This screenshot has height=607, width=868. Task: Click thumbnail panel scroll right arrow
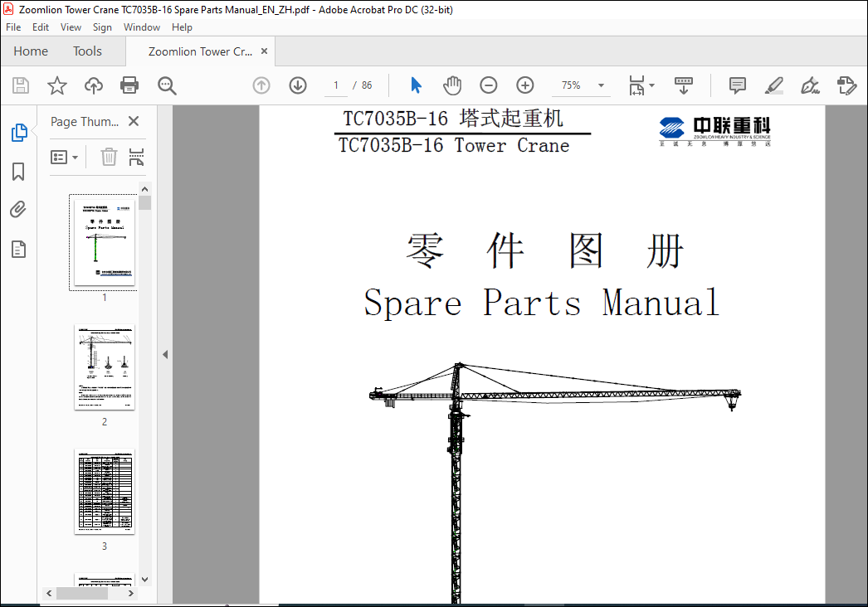[x=130, y=593]
